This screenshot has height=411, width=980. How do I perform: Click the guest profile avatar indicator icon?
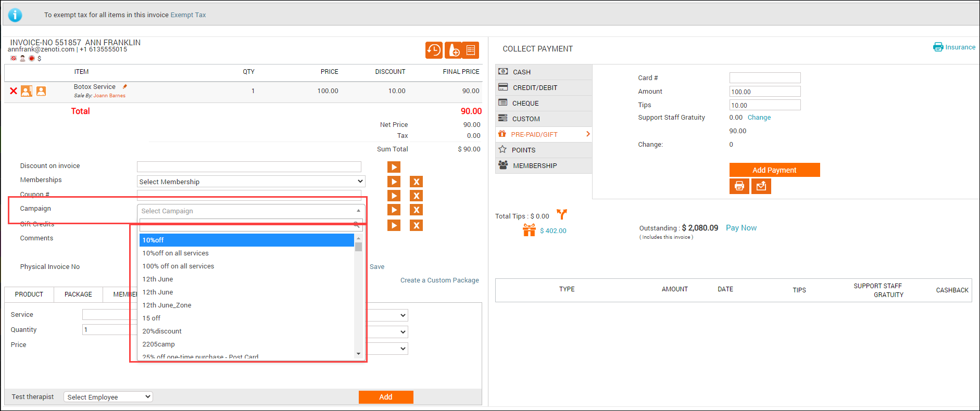coord(22,58)
